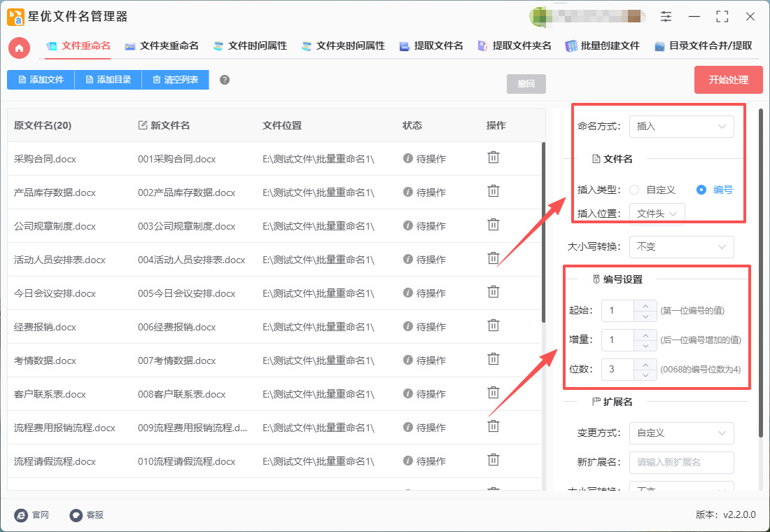Open the 批量创建文件 tab
The height and width of the screenshot is (532, 770).
pos(602,46)
